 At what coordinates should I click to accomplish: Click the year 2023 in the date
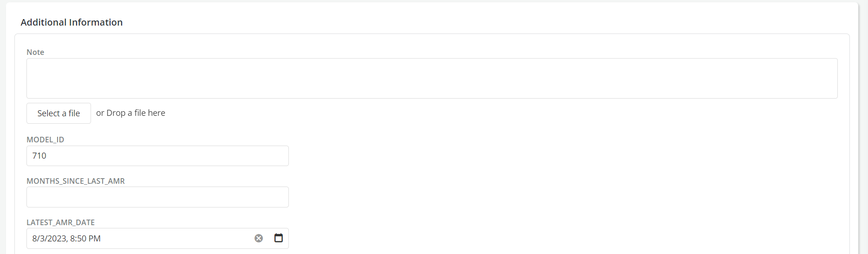pos(58,239)
